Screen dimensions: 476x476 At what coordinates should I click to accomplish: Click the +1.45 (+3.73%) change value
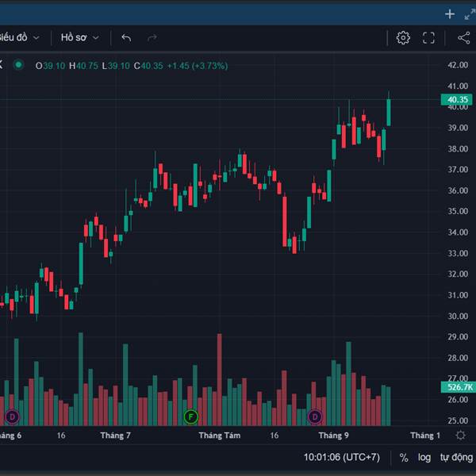click(198, 66)
